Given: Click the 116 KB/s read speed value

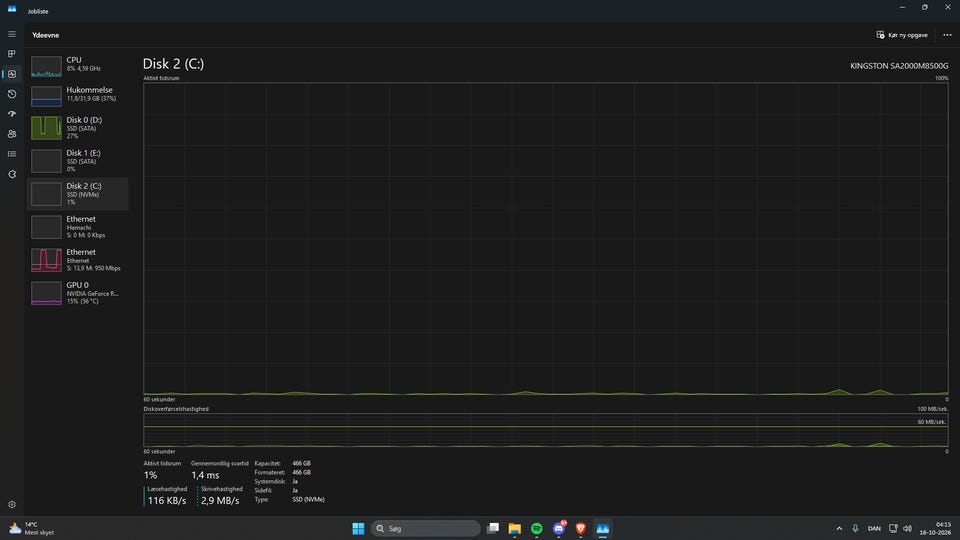Looking at the screenshot, I should [x=167, y=500].
